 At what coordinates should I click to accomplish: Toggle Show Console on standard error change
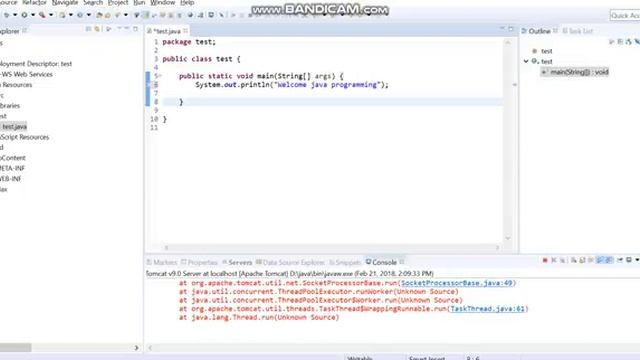[609, 260]
